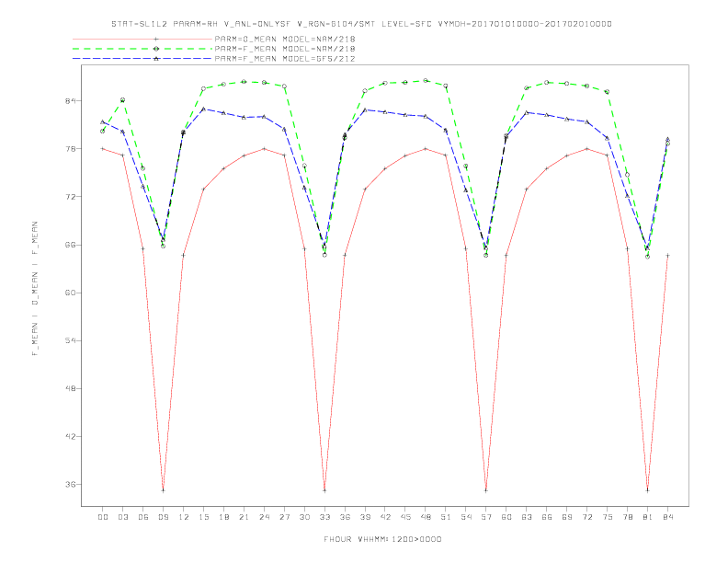Click x-axis tick label 15

pos(203,517)
